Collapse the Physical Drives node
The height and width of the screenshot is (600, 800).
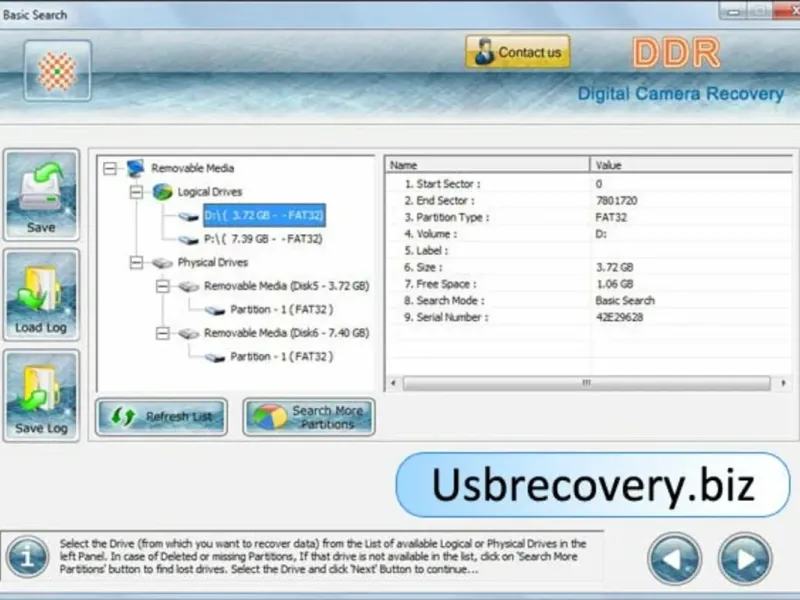pyautogui.click(x=136, y=262)
